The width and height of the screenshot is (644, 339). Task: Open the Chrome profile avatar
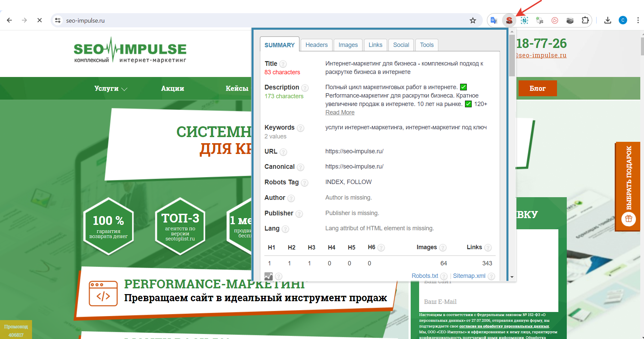pyautogui.click(x=623, y=20)
